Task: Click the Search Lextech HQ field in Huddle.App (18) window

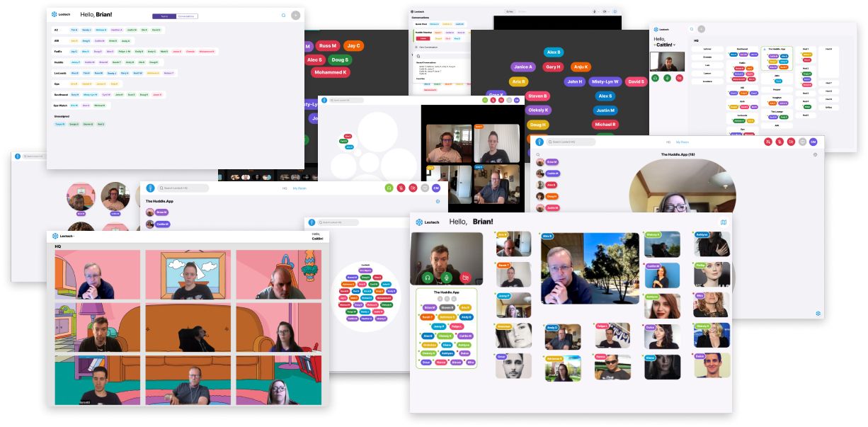Action: pyautogui.click(x=571, y=142)
